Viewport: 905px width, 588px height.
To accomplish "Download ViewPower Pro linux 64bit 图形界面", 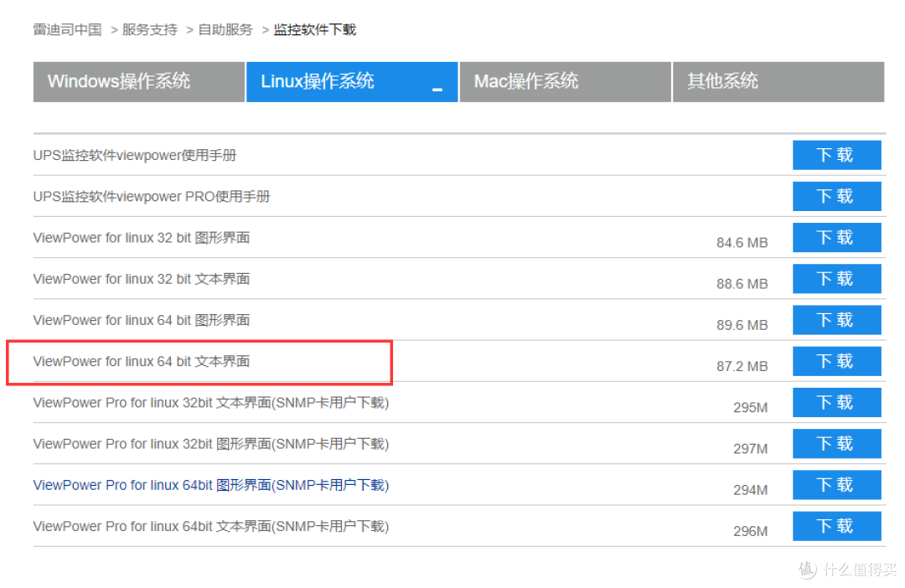I will [x=836, y=484].
